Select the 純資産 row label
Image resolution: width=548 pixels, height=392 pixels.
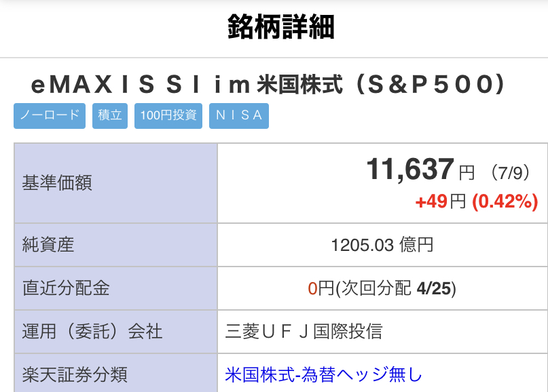48,244
